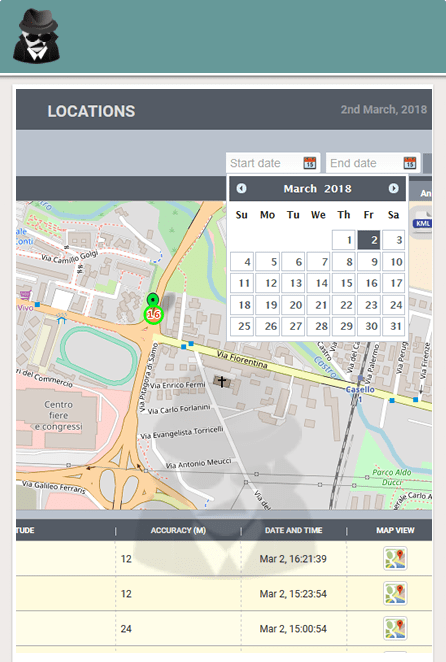Choose March 24 in the calendar
This screenshot has height=662, width=446.
[394, 305]
